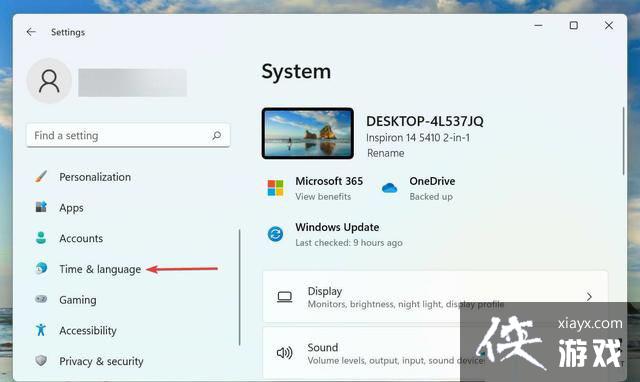640x382 pixels.
Task: Click the Microsoft 365 logo icon
Action: click(x=276, y=188)
